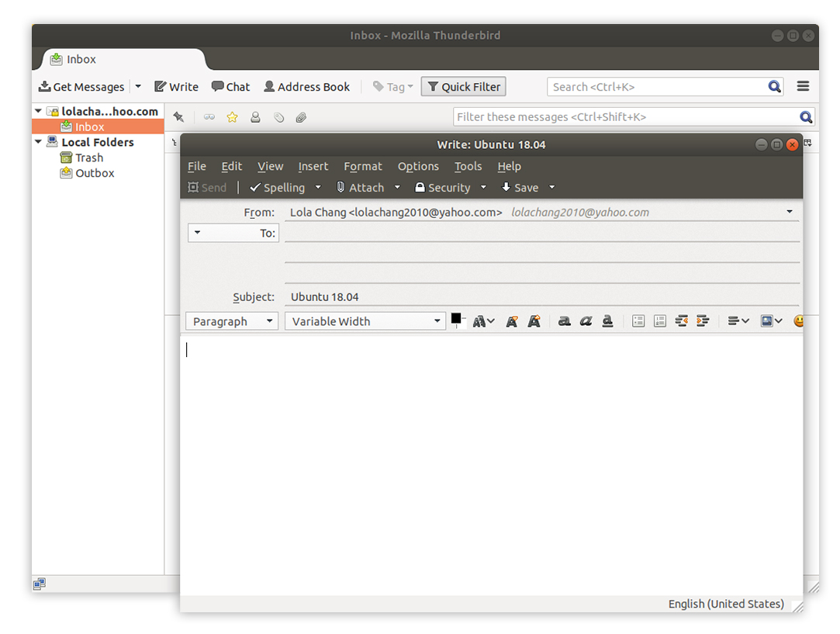Open the Paragraph format dropdown
This screenshot has width=840, height=634.
coord(232,321)
